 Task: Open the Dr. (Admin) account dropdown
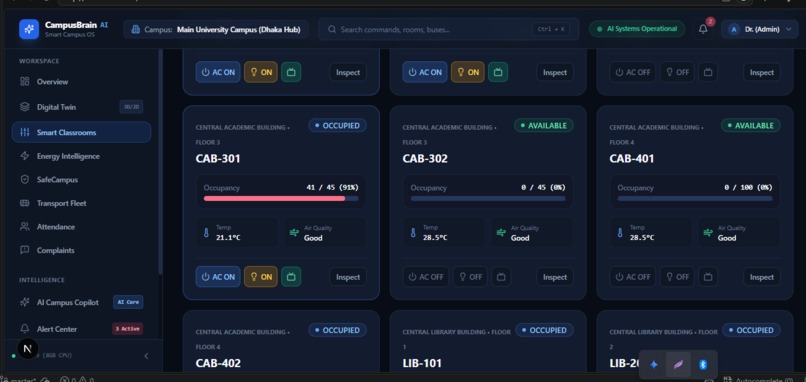(759, 29)
